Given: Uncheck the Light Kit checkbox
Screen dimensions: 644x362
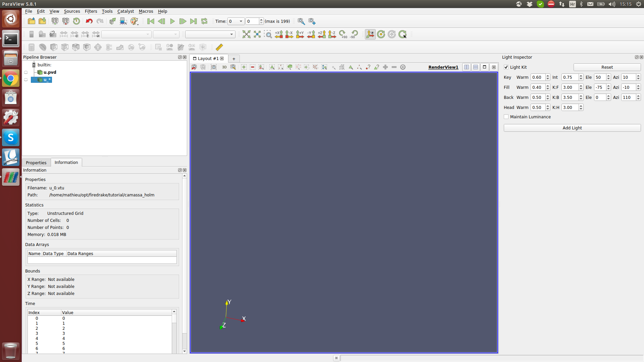Looking at the screenshot, I should tap(506, 67).
